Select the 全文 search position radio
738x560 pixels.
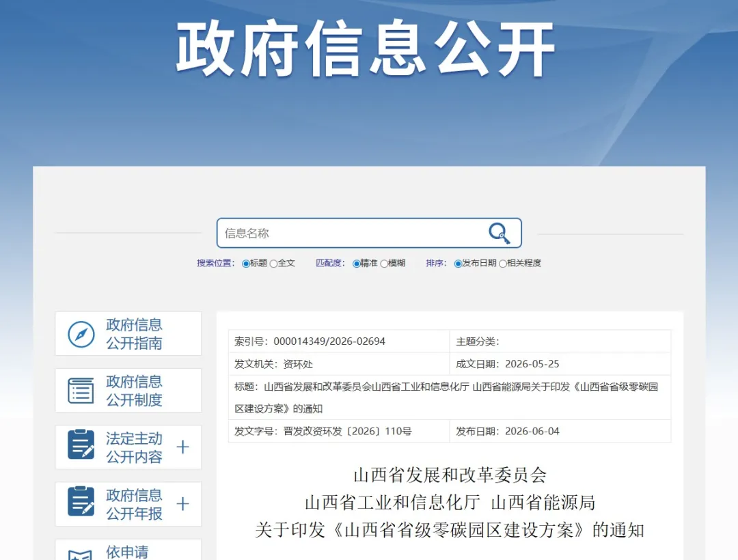[273, 264]
